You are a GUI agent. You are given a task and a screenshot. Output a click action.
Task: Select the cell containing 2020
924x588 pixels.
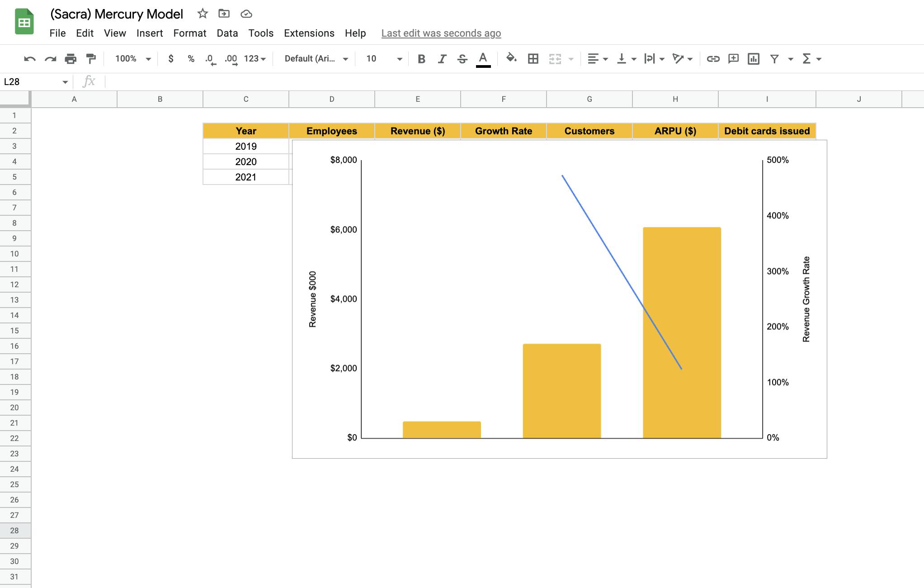click(x=246, y=161)
